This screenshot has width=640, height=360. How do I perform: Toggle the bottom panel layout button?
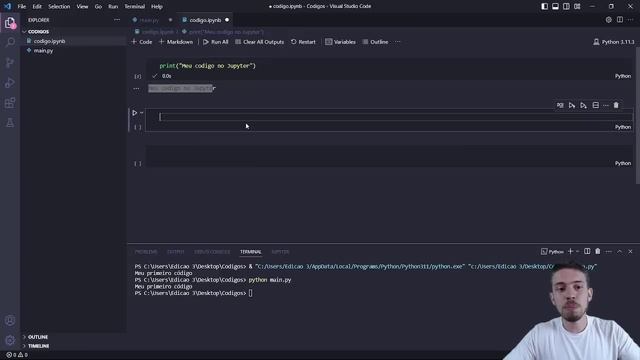tap(556, 7)
